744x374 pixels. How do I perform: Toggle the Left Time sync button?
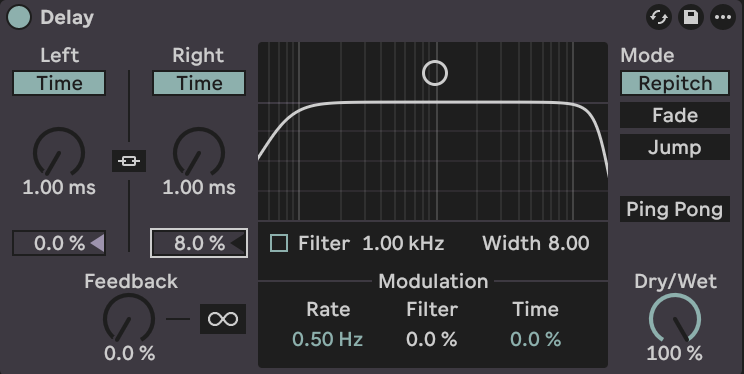59,84
